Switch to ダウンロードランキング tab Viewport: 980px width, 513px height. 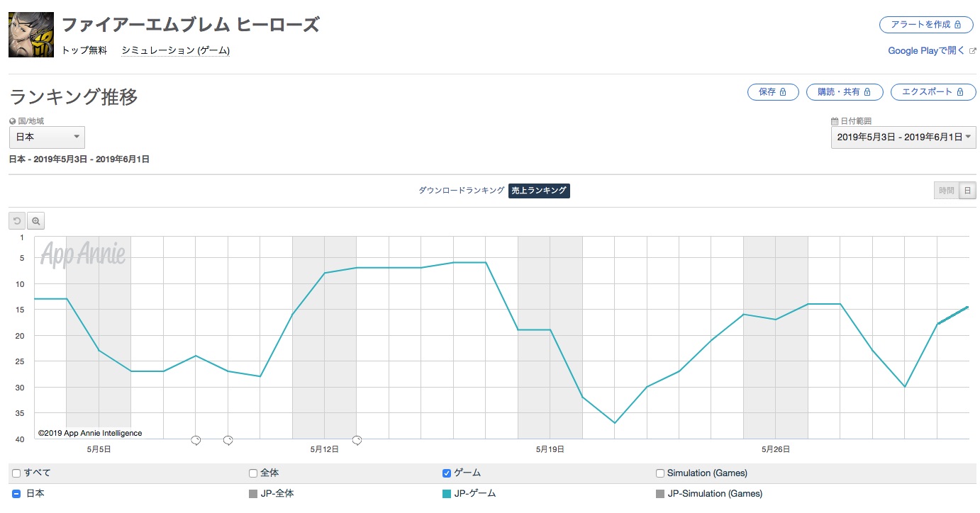point(461,191)
